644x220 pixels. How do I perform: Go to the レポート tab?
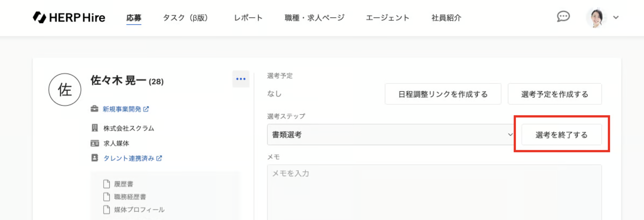click(248, 18)
